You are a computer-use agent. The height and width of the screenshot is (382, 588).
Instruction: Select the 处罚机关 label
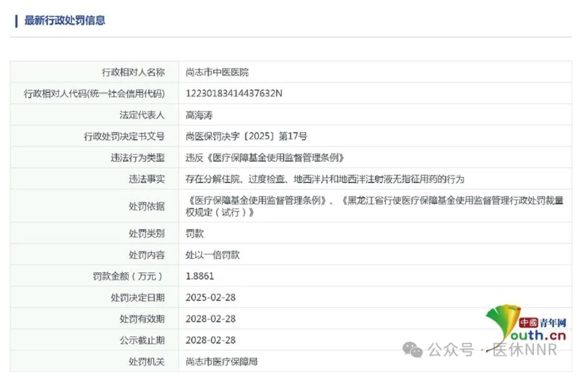pyautogui.click(x=147, y=362)
